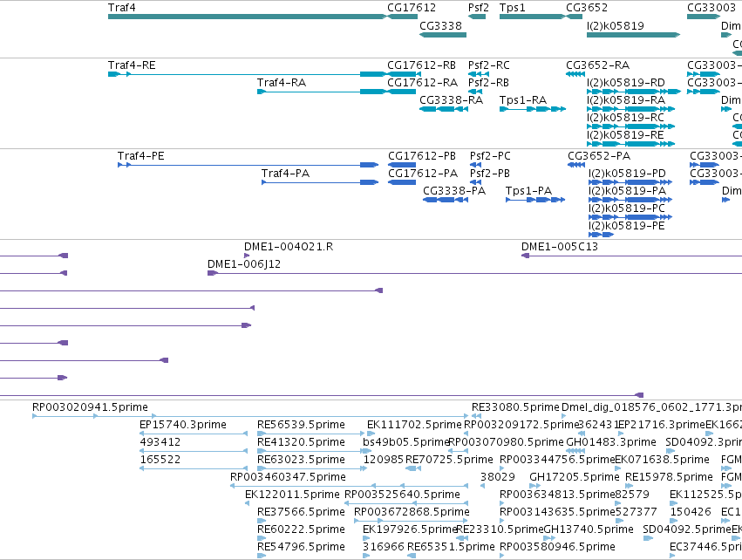
Task: Click the Psf2-RC transcript label
Action: click(489, 65)
